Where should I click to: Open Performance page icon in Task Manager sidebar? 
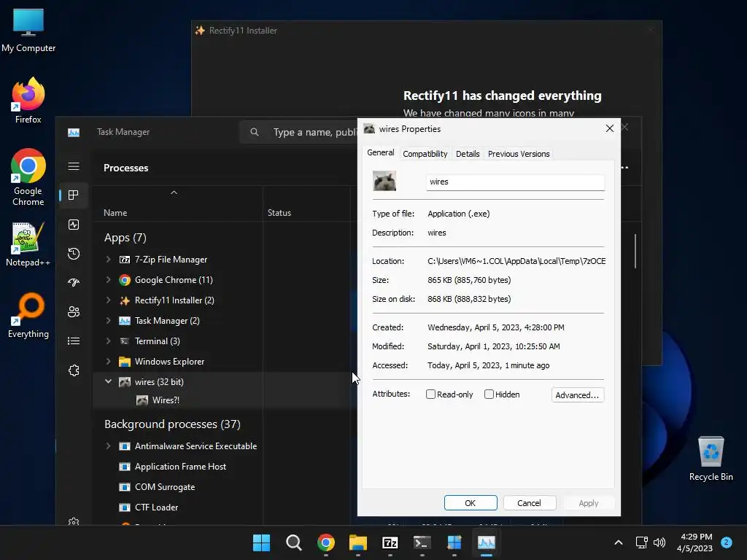pyautogui.click(x=74, y=225)
